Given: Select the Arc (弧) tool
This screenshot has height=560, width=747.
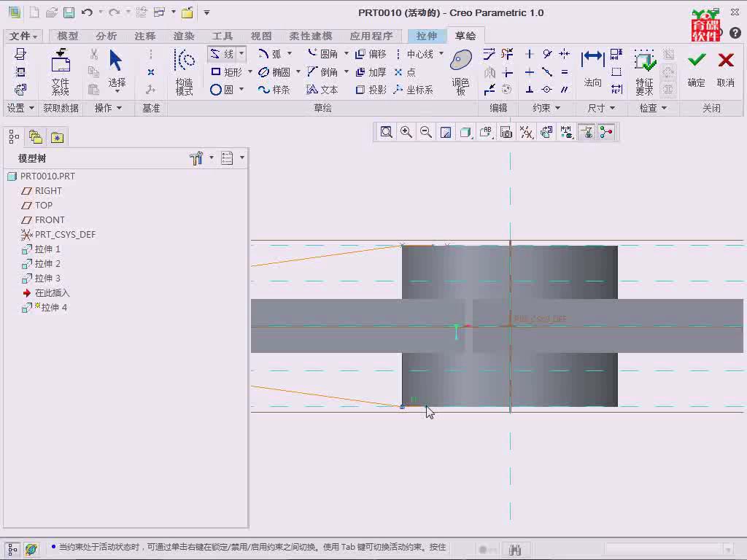Looking at the screenshot, I should pyautogui.click(x=270, y=54).
